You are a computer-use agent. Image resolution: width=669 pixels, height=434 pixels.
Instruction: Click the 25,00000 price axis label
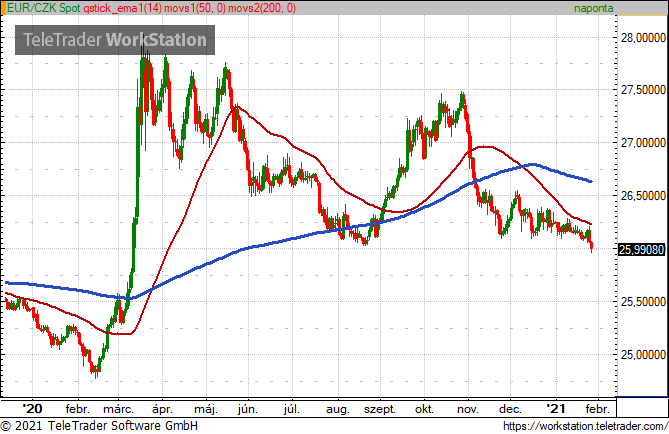643,355
